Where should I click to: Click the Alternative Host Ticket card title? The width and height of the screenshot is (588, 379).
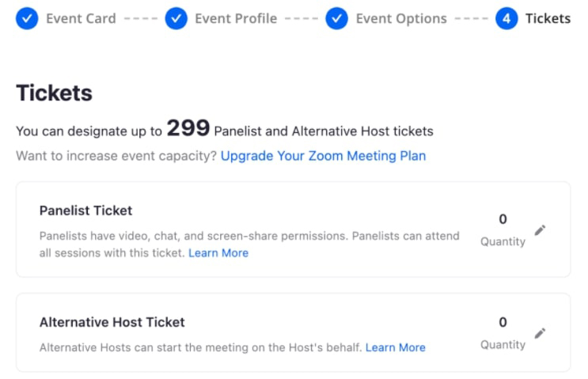[112, 322]
